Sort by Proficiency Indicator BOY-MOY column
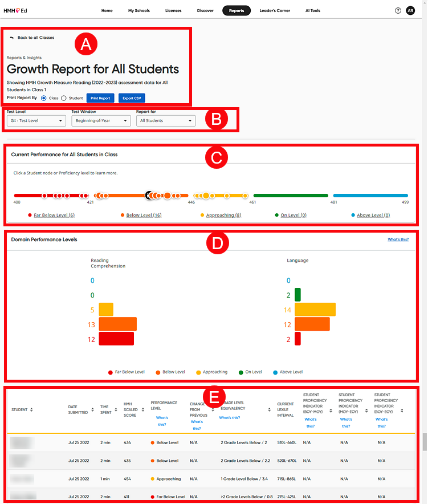Image resolution: width=428 pixels, height=504 pixels. click(331, 411)
